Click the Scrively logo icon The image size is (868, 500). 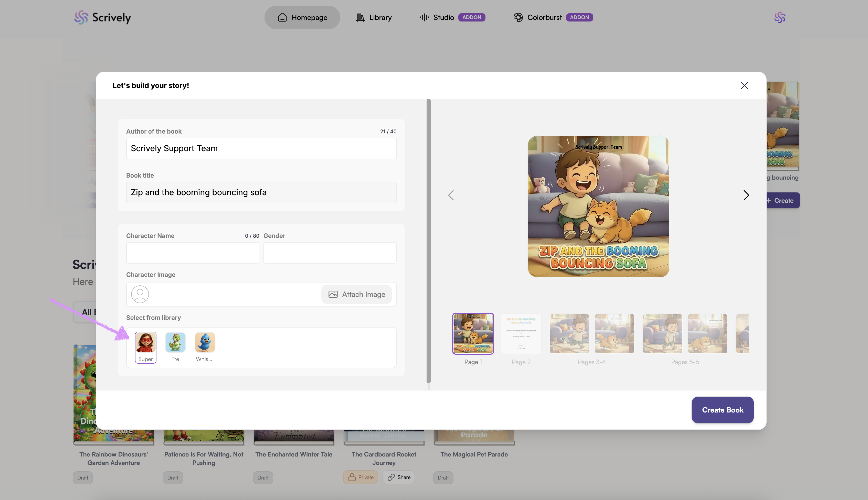[81, 17]
